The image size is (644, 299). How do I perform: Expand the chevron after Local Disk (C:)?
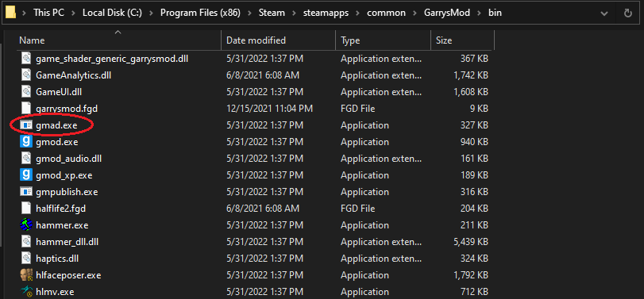151,13
